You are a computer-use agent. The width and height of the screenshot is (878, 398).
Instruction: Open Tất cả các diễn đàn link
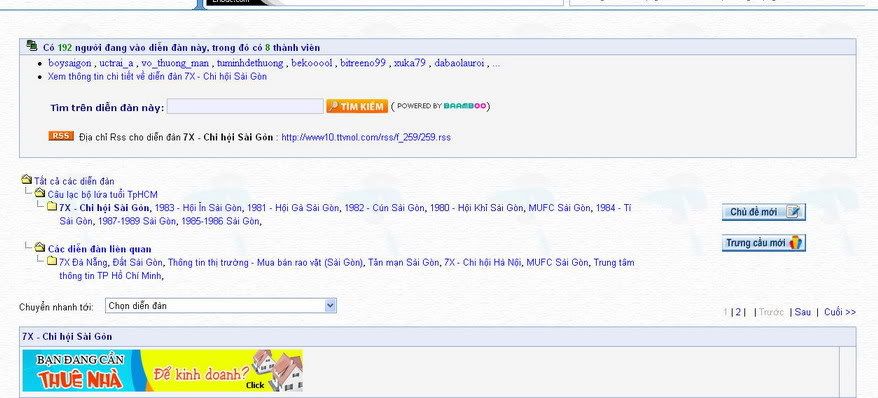pyautogui.click(x=74, y=181)
